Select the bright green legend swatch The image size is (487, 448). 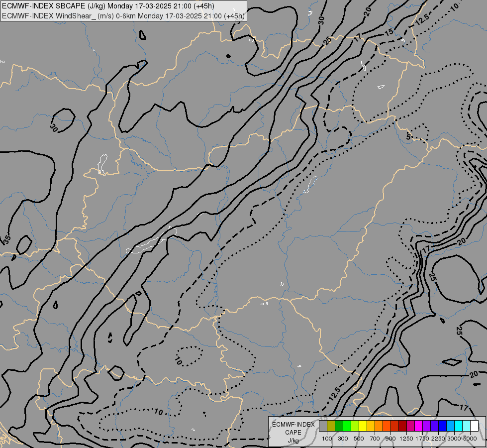tap(347, 426)
